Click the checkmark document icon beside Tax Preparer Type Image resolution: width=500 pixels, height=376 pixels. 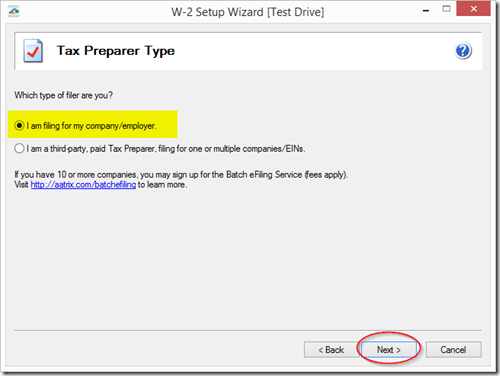(33, 51)
